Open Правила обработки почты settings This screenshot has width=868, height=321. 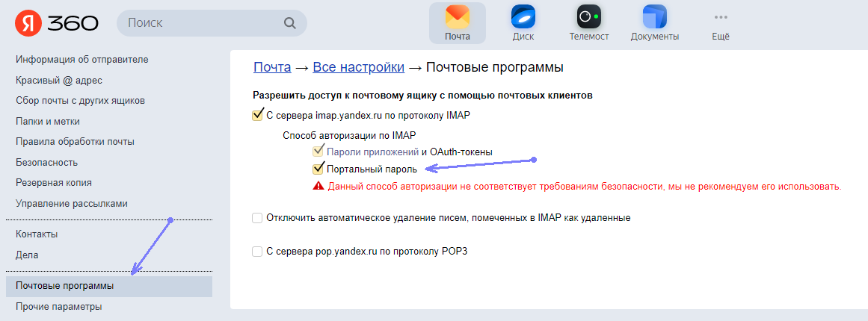coord(76,142)
